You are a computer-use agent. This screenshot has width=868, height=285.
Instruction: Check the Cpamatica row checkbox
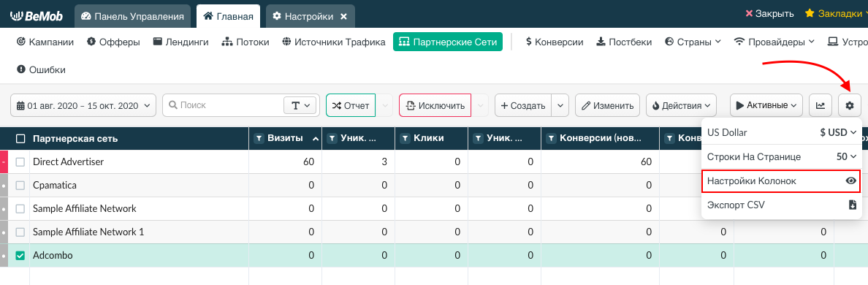[x=20, y=186]
